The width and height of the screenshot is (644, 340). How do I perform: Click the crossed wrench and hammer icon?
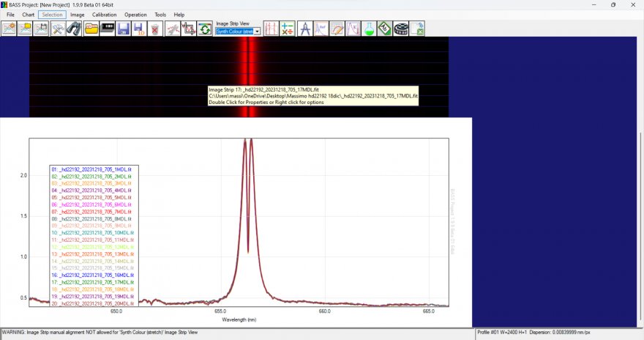(58, 29)
